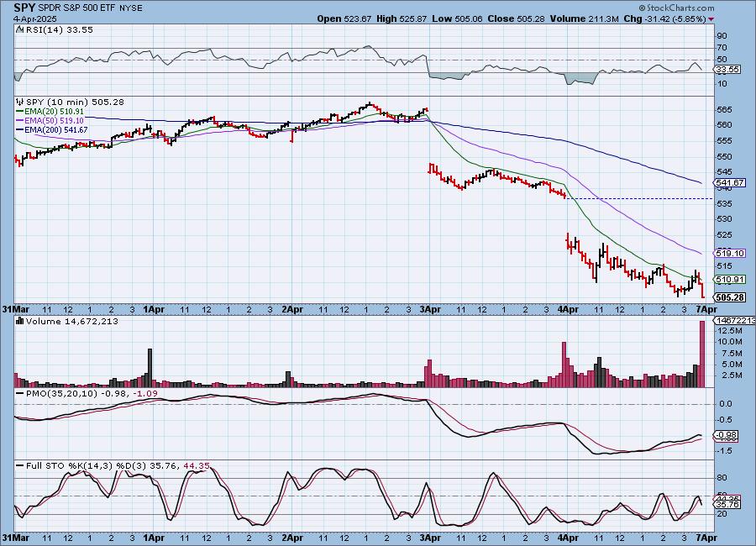The image size is (756, 546).
Task: Click the 12.5M volume axis label
Action: (x=730, y=330)
